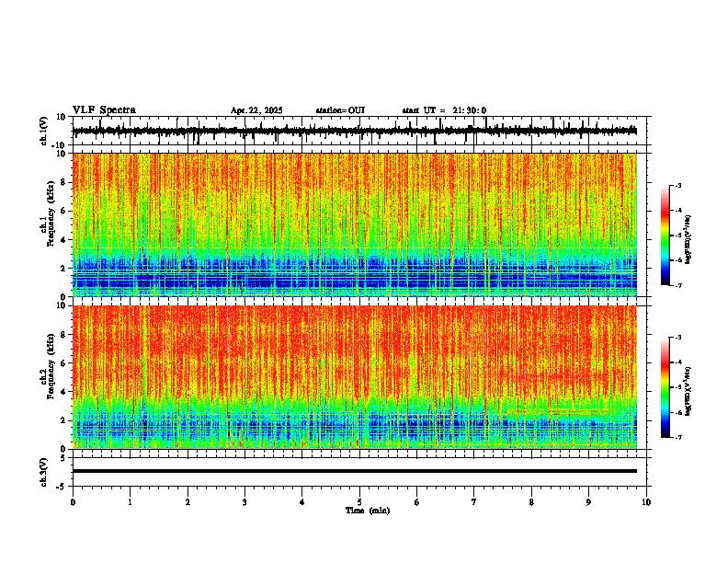Click the time axis tick label '2'
The width and height of the screenshot is (728, 563).
[x=188, y=502]
